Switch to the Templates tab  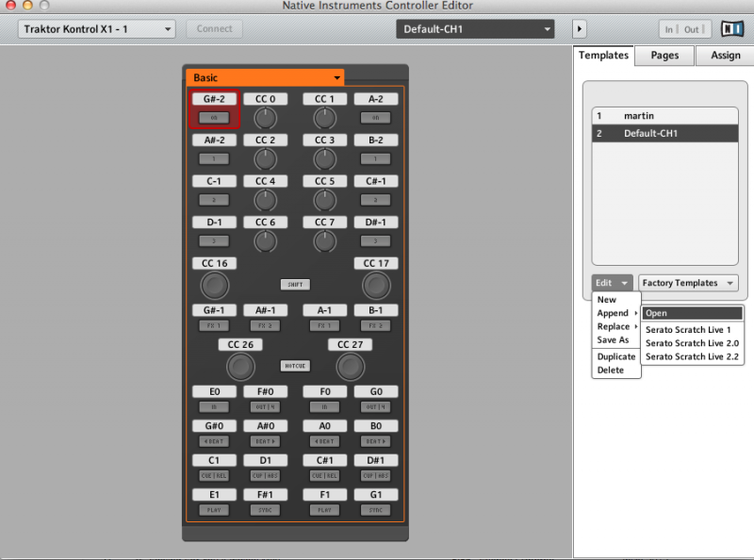[x=603, y=56]
